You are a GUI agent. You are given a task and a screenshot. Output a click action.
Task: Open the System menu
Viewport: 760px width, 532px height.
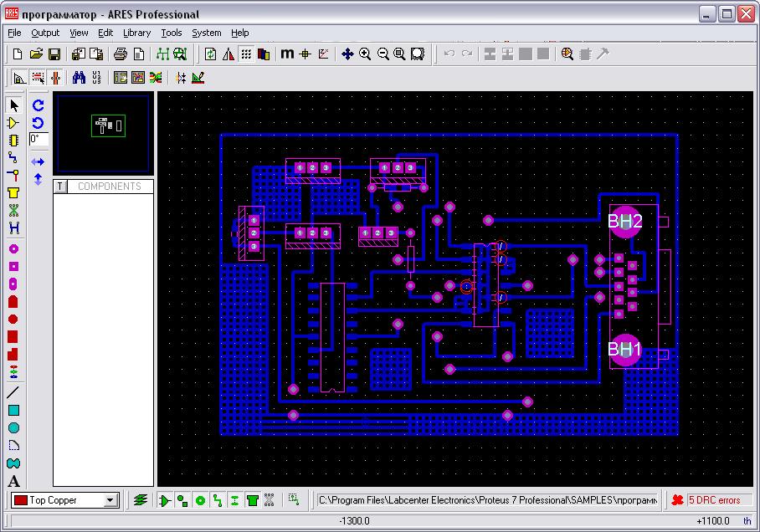(x=207, y=33)
